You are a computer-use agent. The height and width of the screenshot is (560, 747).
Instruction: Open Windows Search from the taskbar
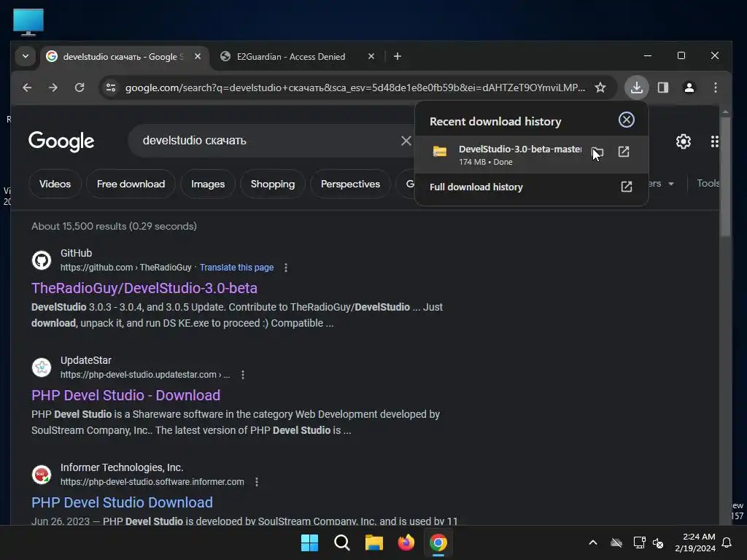(x=341, y=542)
